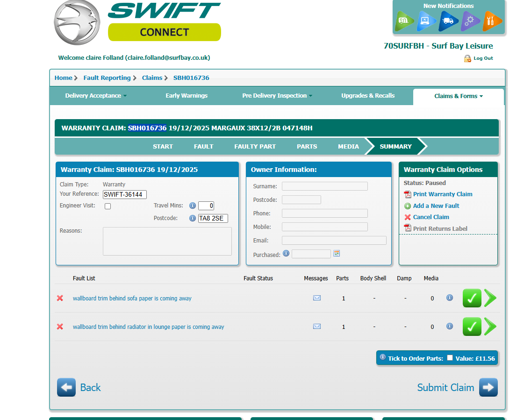Click the purple gear notification icon

[x=470, y=21]
